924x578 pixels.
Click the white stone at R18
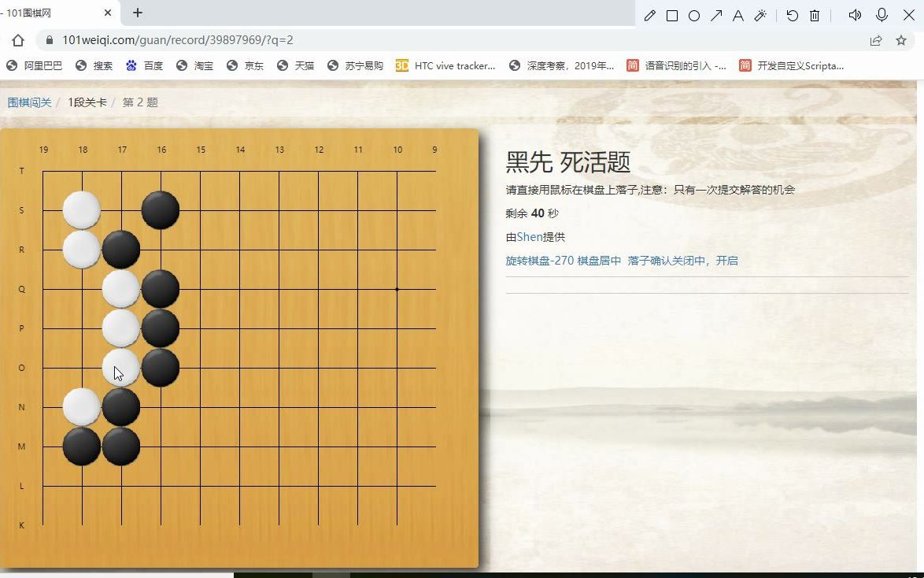[82, 250]
